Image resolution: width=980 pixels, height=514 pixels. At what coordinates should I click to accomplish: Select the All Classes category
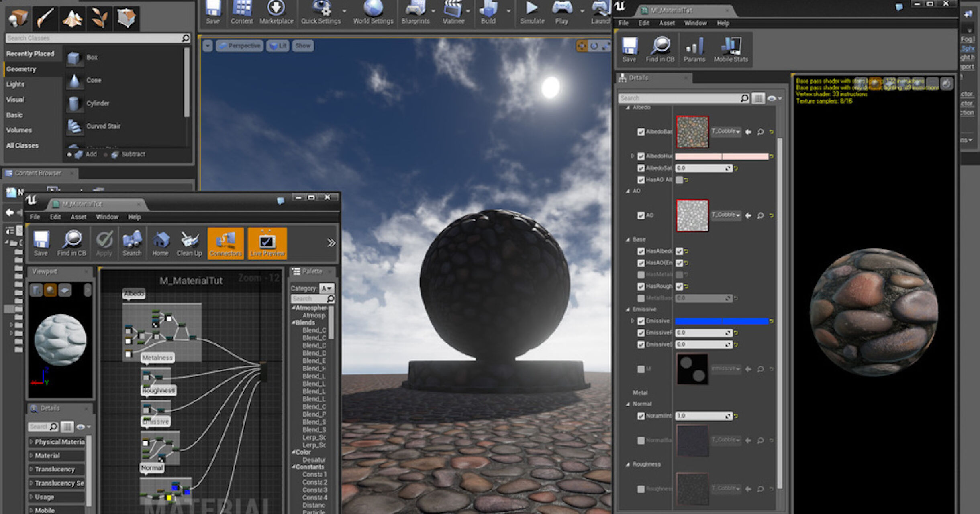click(22, 146)
